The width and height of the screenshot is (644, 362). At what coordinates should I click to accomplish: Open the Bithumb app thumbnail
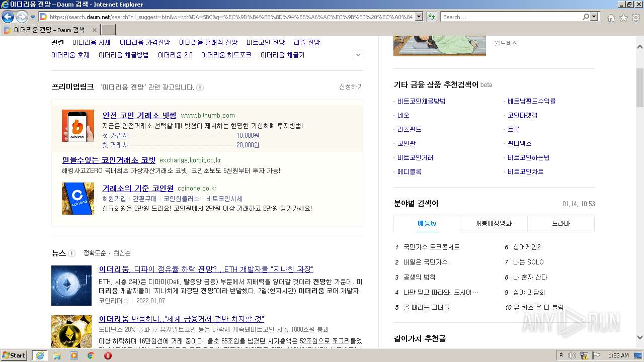click(x=78, y=126)
